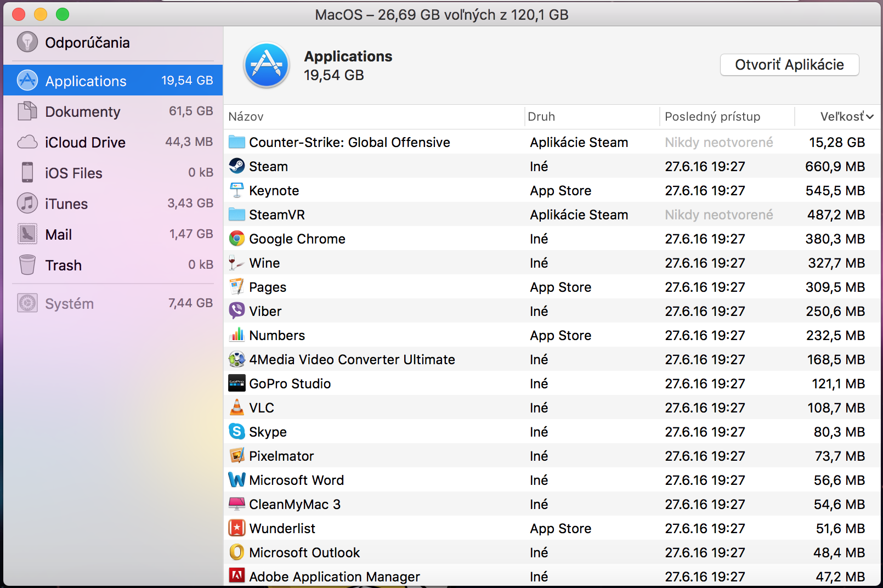The width and height of the screenshot is (883, 588).
Task: Select the Adobe Application Manager name text
Action: point(335,576)
